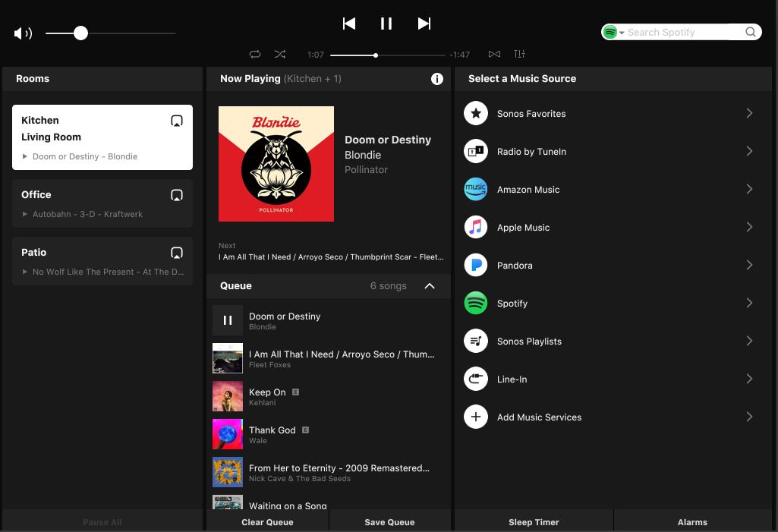Viewport: 778px width, 532px height.
Task: Click Add Music Services plus icon
Action: point(476,417)
